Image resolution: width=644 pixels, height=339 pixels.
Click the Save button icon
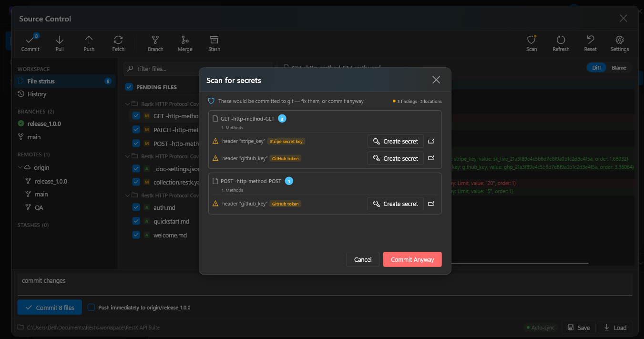[571, 328]
